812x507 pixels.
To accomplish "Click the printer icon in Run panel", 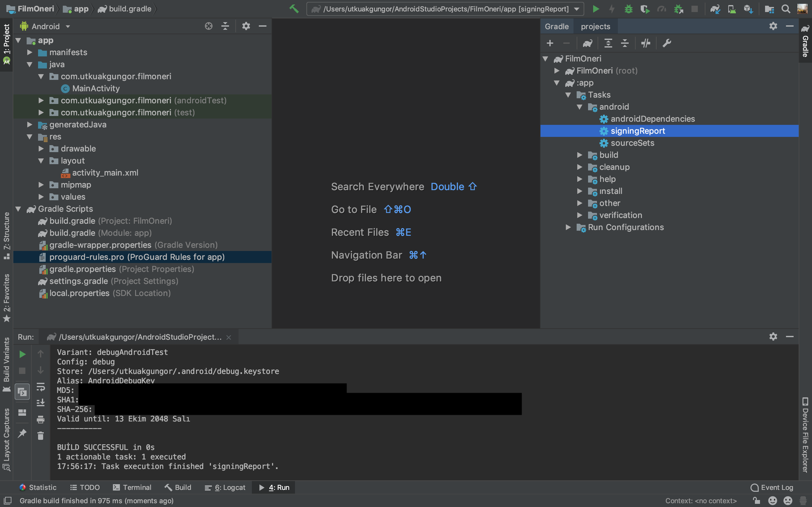I will point(41,420).
